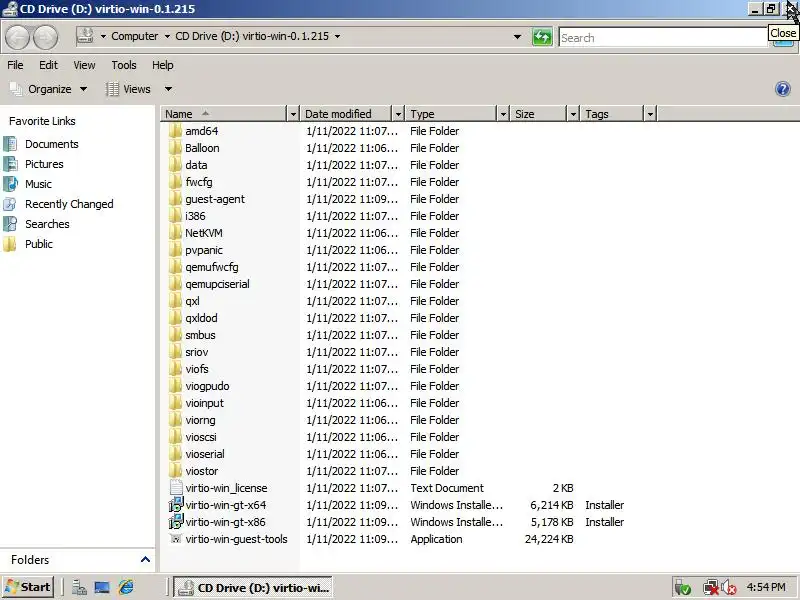Select the virtio-win-gt-x64 installer icon
The width and height of the screenshot is (800, 600).
tap(176, 505)
